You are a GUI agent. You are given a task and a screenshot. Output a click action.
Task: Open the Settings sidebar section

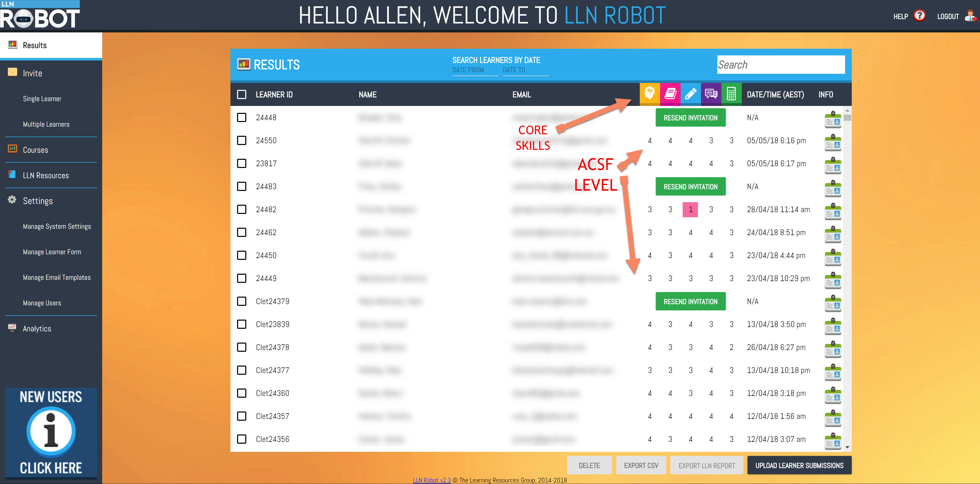pyautogui.click(x=51, y=201)
